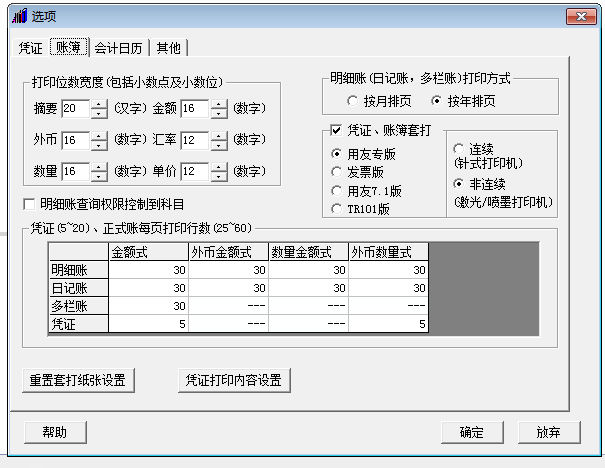Open 凭证打印内容设置 button
605x468 pixels.
pos(234,380)
